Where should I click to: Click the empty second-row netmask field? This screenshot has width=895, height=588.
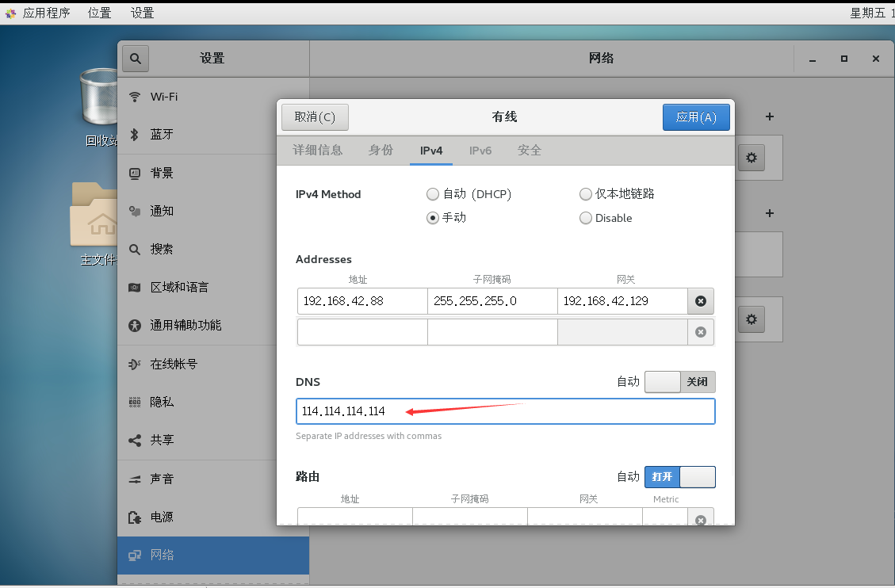click(x=492, y=332)
